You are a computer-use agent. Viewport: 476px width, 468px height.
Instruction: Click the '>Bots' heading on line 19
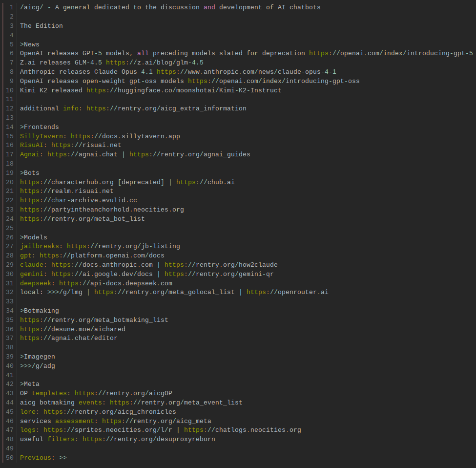tap(30, 173)
